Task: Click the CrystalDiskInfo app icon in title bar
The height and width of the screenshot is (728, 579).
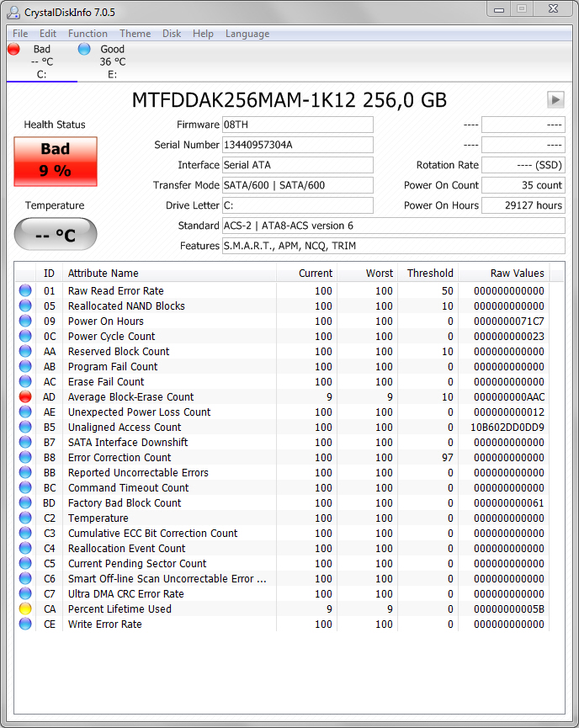Action: click(14, 12)
